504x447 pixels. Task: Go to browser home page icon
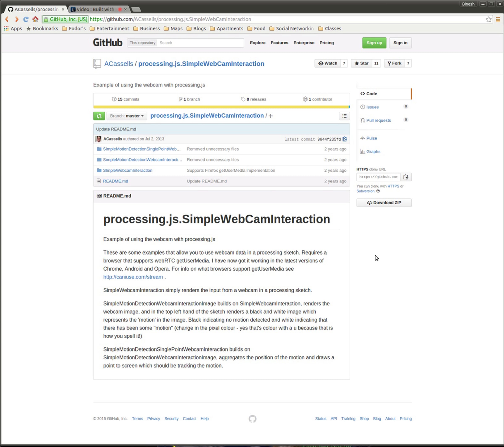coord(35,19)
